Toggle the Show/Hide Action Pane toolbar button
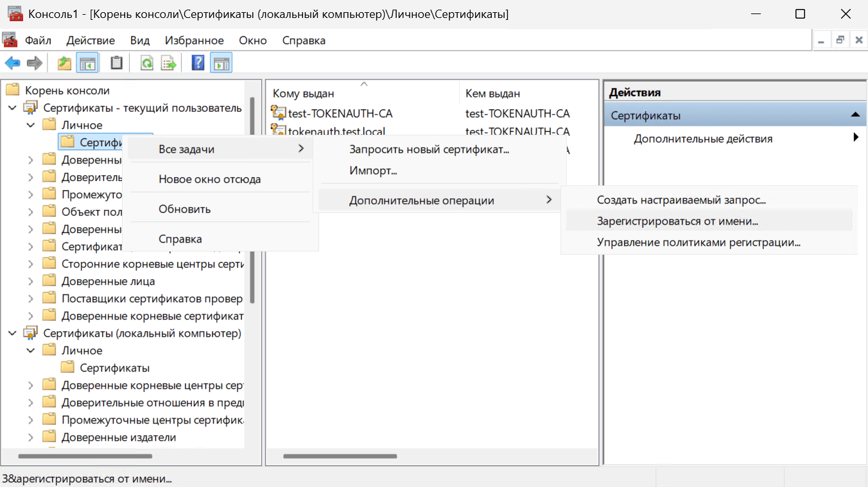868x487 pixels. click(221, 63)
